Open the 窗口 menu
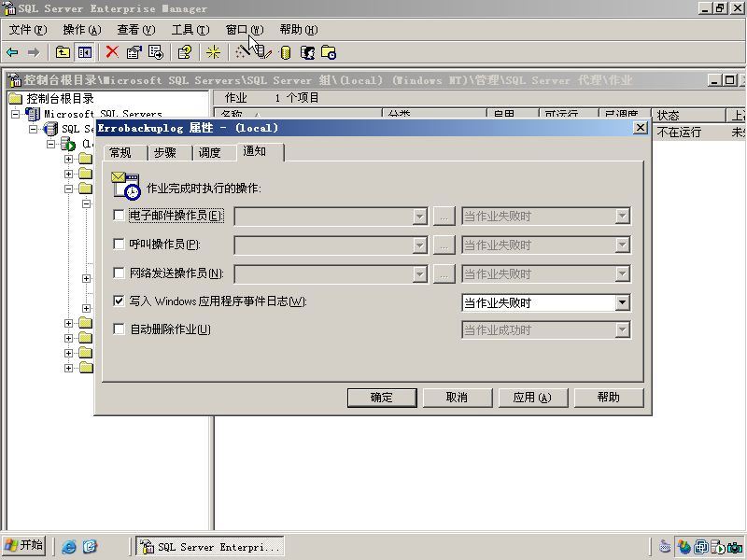This screenshot has height=560, width=747. [245, 30]
